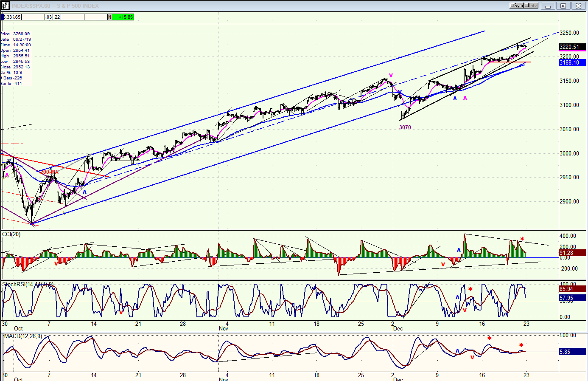Toggle the Intv link checkbox

(x=532, y=6)
